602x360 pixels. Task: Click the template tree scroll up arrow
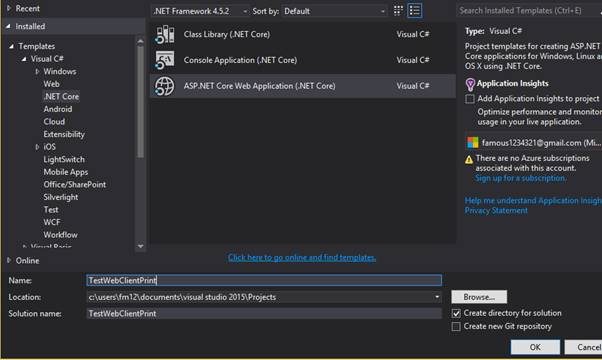pos(140,42)
